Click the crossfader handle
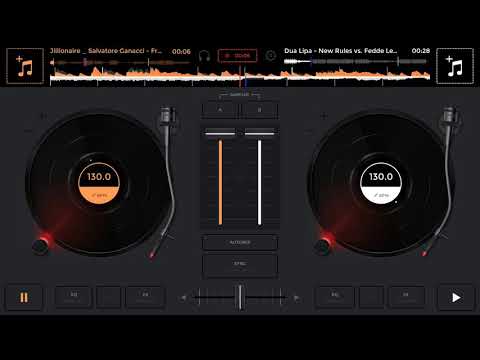This screenshot has width=480, height=360. pyautogui.click(x=240, y=297)
